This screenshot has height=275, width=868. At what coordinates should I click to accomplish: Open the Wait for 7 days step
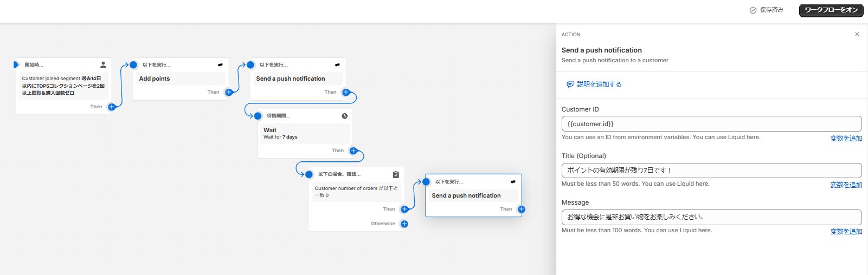pos(304,133)
